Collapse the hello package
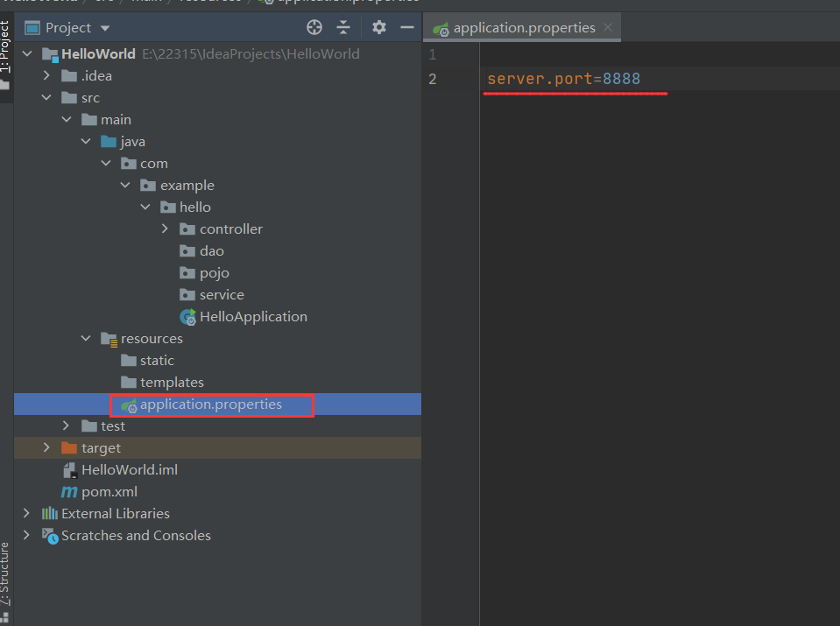840x626 pixels. point(145,207)
